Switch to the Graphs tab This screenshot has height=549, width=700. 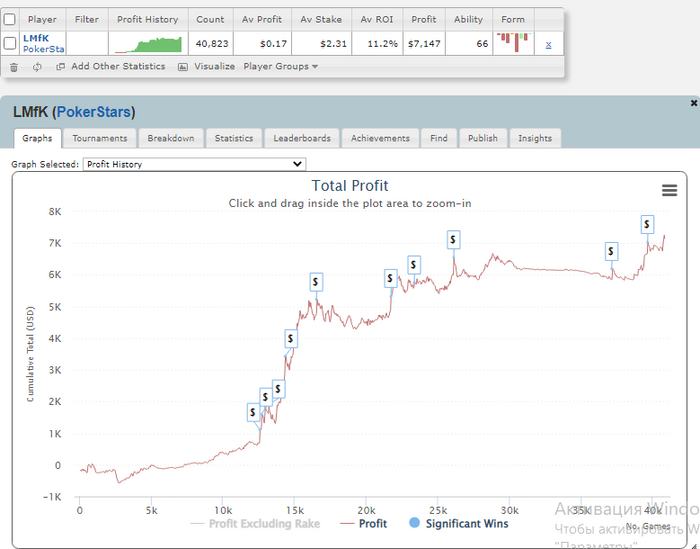37,138
